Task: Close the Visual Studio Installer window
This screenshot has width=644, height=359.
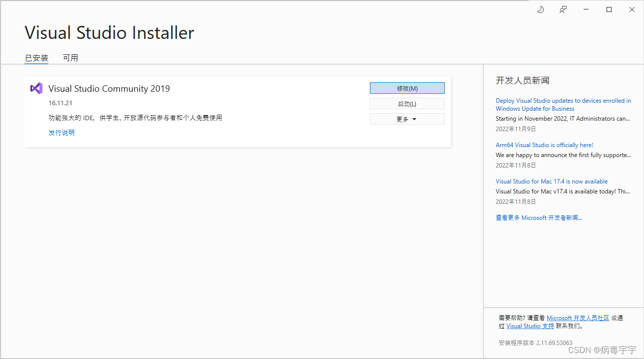Action: (x=632, y=9)
